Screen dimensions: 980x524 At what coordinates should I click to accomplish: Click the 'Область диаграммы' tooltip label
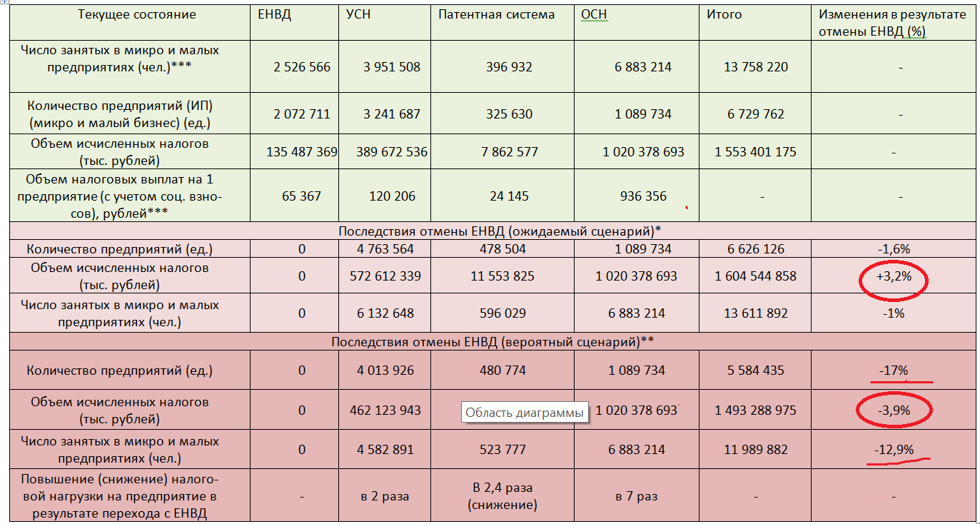tap(524, 413)
